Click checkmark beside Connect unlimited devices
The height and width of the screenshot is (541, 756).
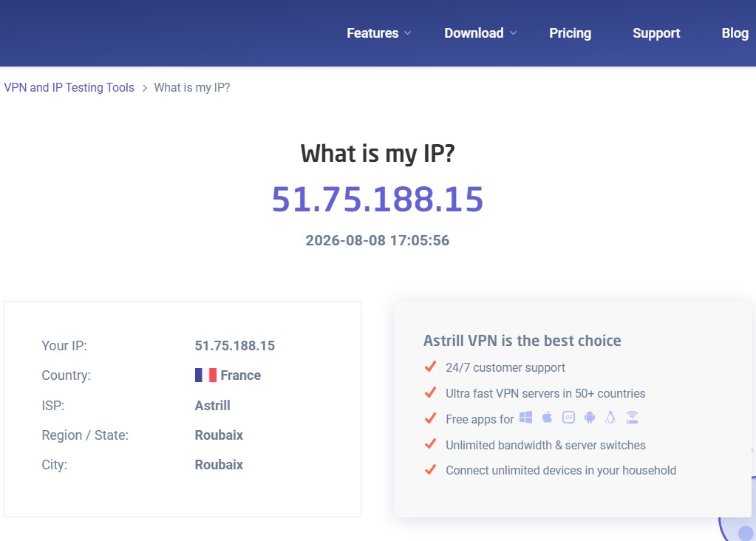431,469
